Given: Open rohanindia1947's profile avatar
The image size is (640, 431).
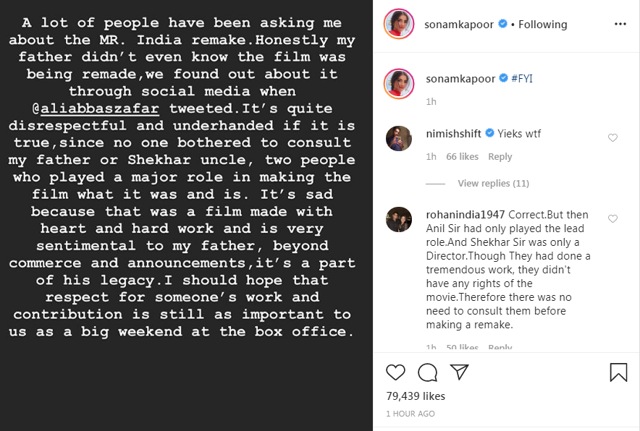Looking at the screenshot, I should (x=399, y=220).
